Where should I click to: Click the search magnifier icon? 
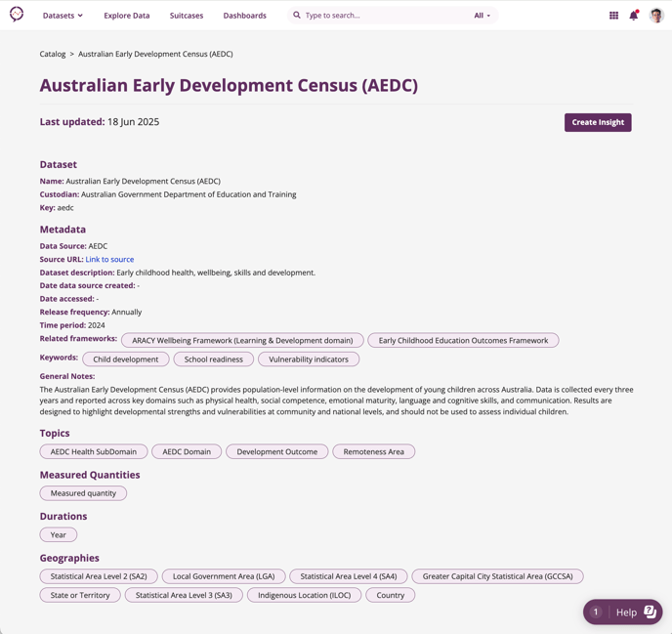[297, 15]
